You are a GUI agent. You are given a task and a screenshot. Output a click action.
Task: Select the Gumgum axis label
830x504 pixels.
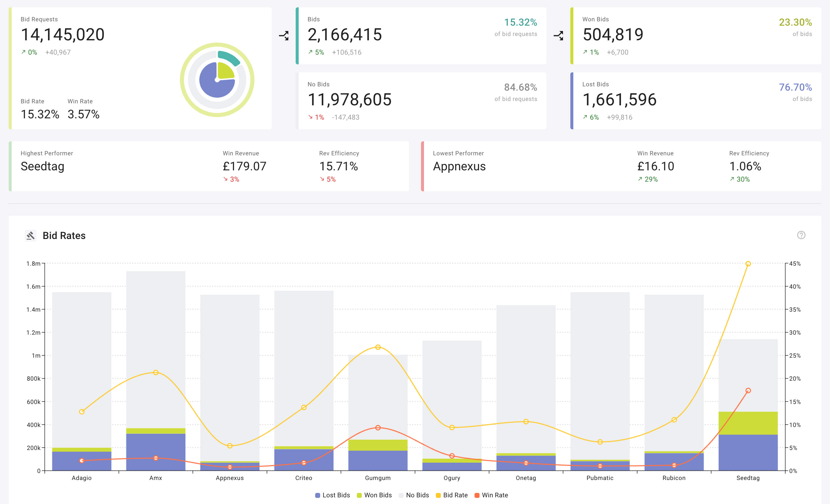(378, 478)
